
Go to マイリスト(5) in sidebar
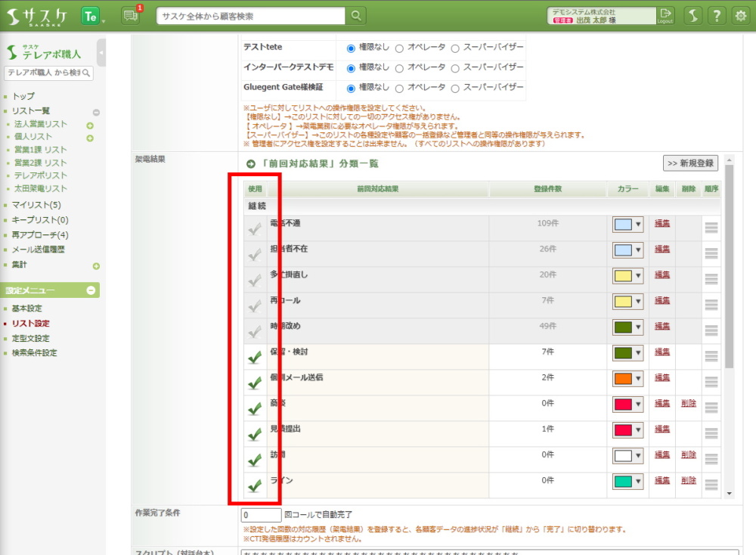(x=36, y=205)
